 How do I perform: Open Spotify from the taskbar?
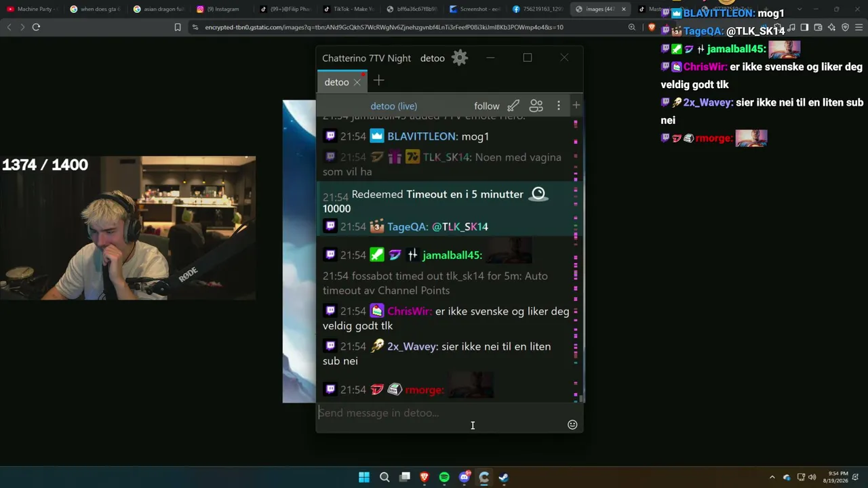(x=444, y=477)
